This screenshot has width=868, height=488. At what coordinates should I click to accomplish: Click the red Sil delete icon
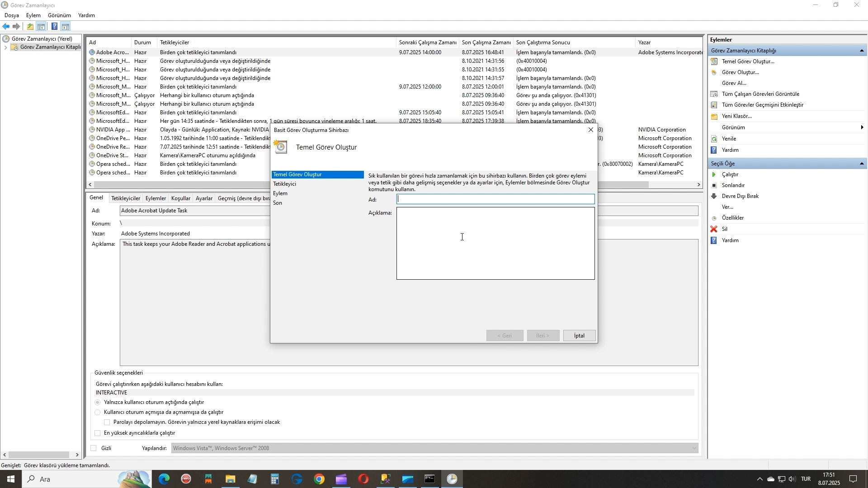click(714, 229)
